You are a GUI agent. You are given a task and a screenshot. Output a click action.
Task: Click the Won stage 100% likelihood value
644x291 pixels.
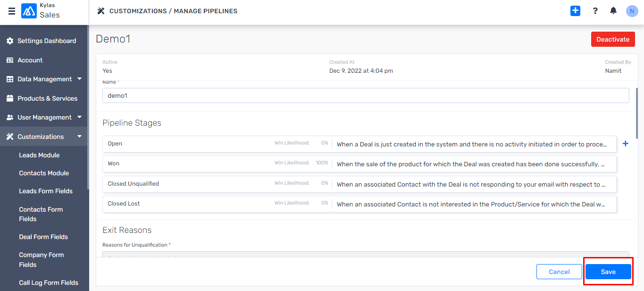tap(322, 163)
